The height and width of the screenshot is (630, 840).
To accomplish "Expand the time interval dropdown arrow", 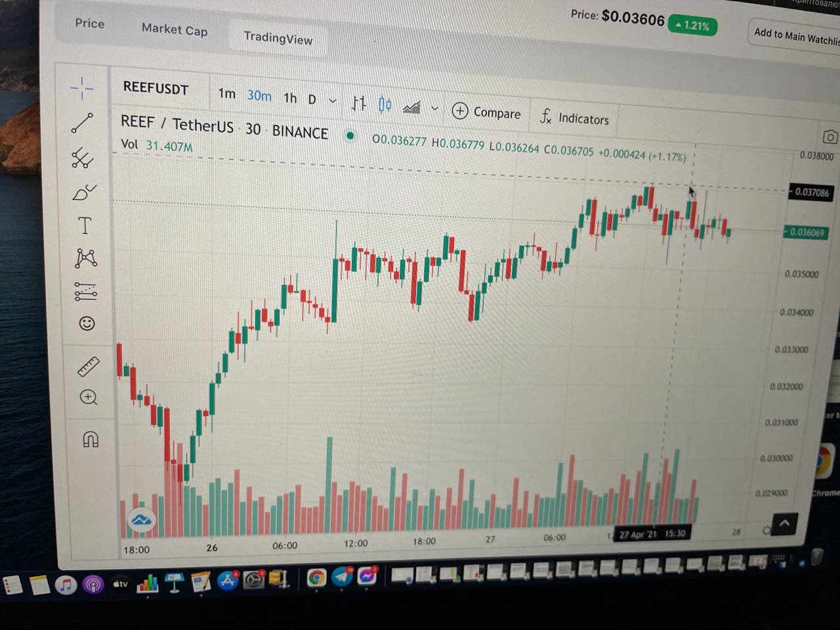I will pos(333,100).
